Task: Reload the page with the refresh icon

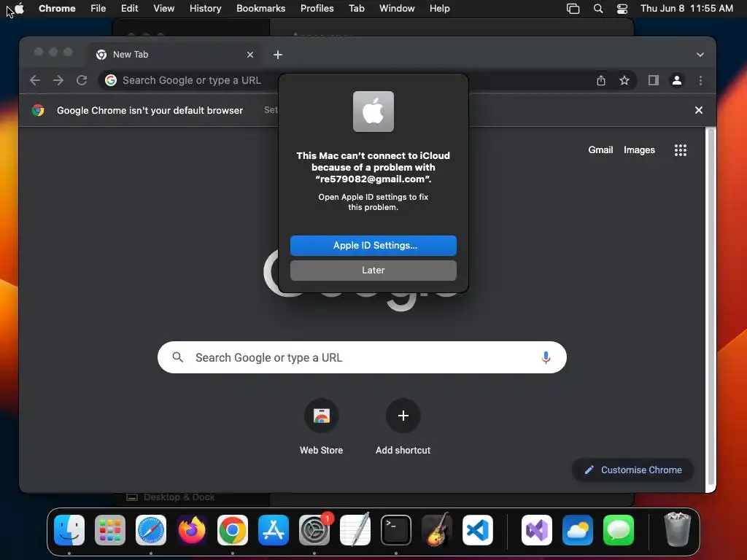Action: 82,80
